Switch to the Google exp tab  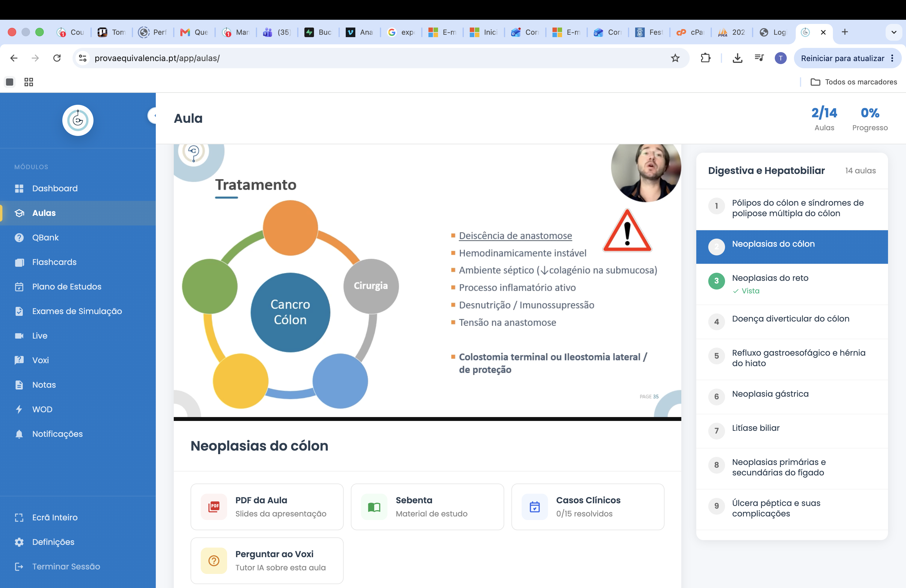(x=401, y=32)
